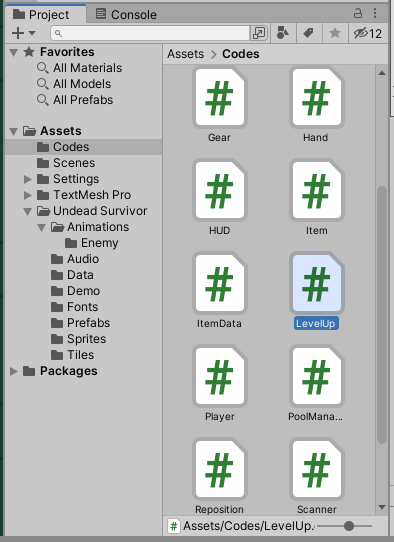The width and height of the screenshot is (394, 542).
Task: Select the Sprites folder
Action: point(84,339)
